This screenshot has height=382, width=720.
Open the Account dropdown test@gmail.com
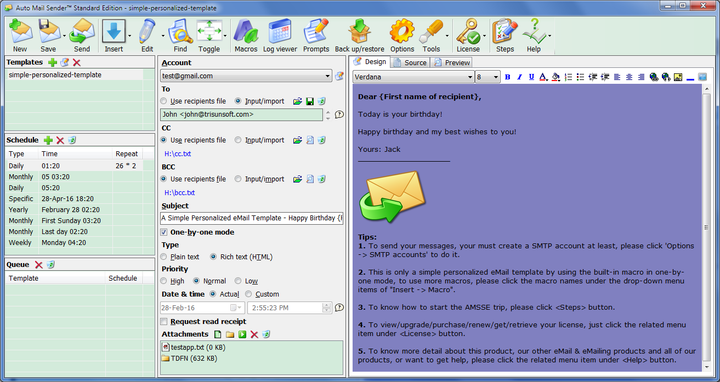point(327,76)
